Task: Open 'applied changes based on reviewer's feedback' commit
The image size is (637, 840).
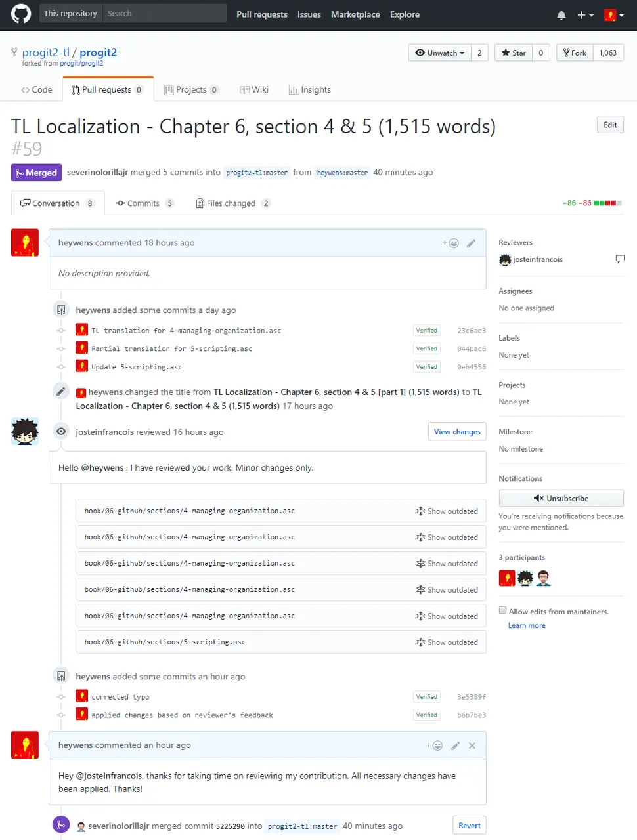Action: tap(182, 715)
